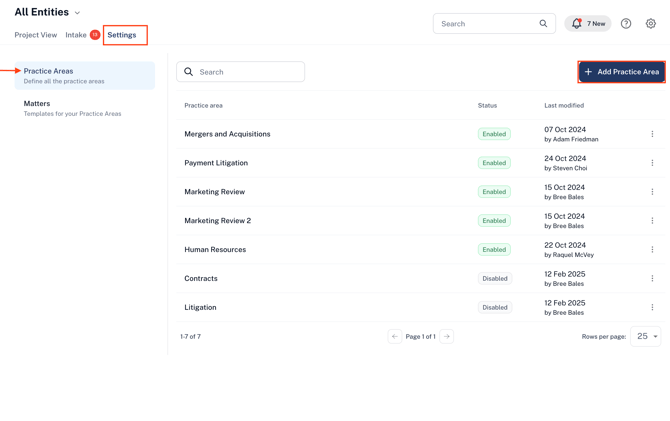Open the Rows per page 25 dropdown

click(646, 336)
